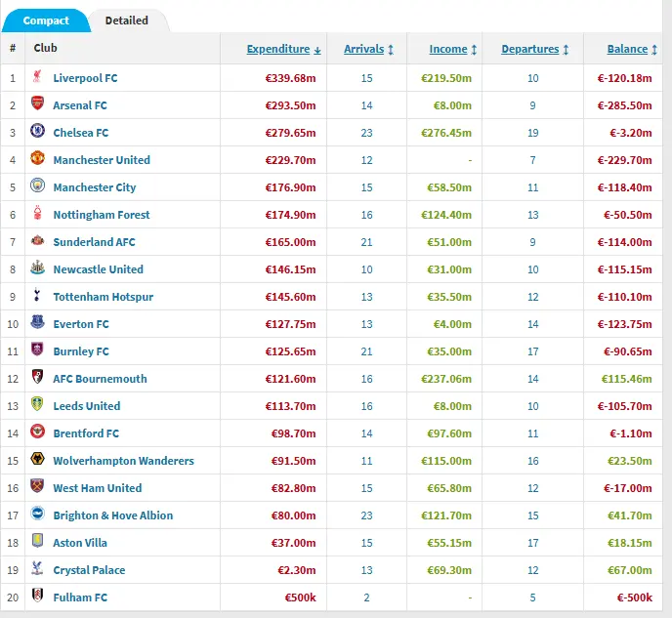Click the Manchester City crest icon

coord(37,186)
